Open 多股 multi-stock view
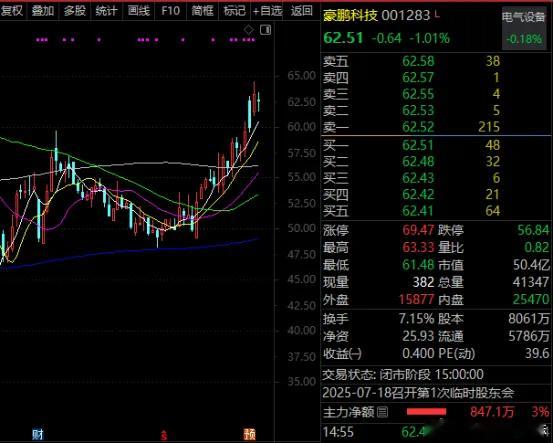This screenshot has width=554, height=443. (x=75, y=11)
